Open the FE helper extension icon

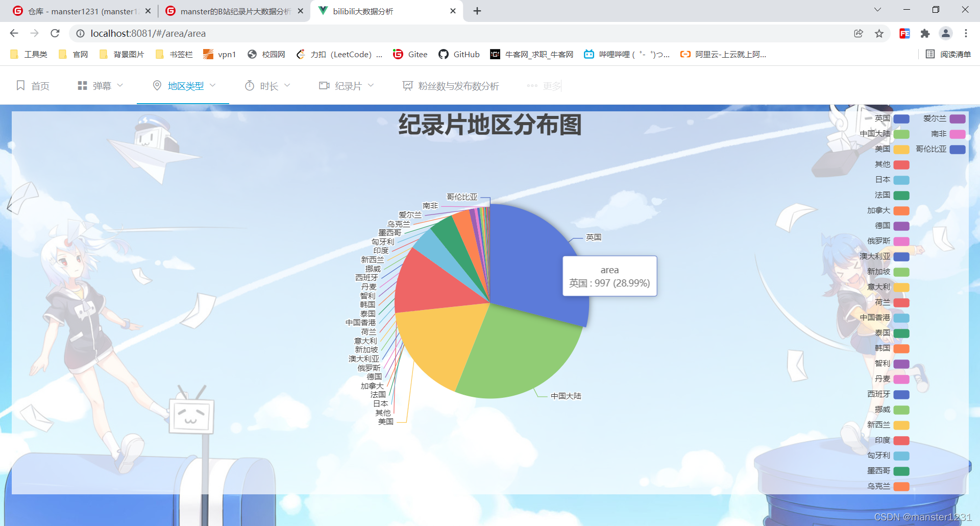click(904, 33)
